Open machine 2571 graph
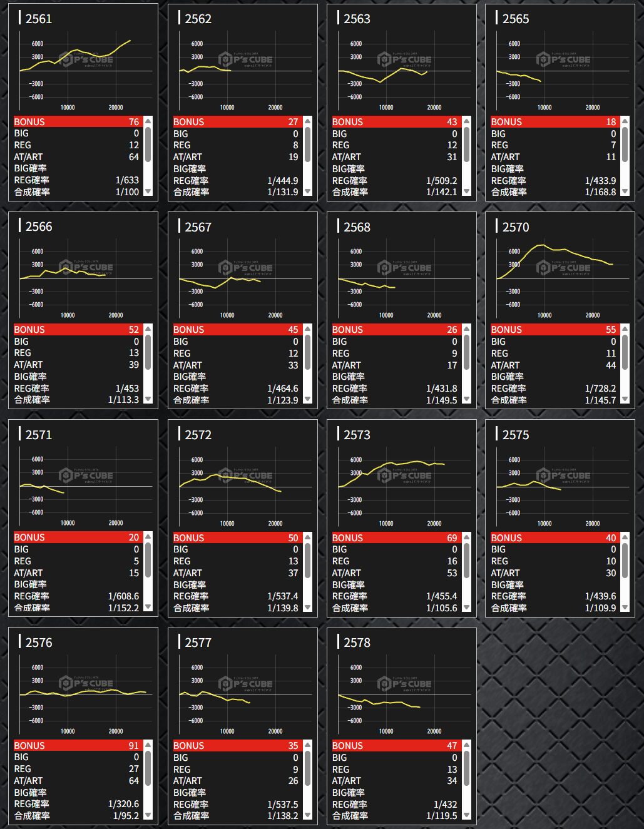The image size is (644, 829). [83, 487]
